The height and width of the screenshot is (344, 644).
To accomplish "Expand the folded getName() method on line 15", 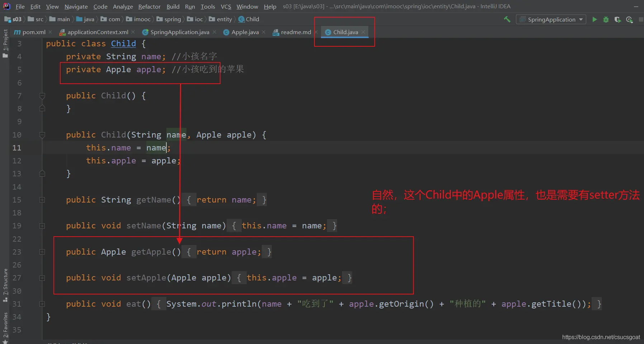I will point(42,200).
